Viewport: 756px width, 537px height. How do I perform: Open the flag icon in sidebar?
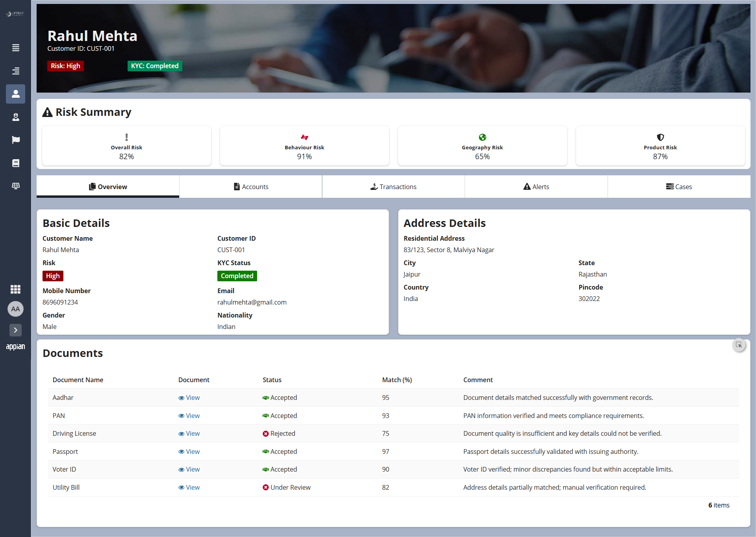point(16,140)
